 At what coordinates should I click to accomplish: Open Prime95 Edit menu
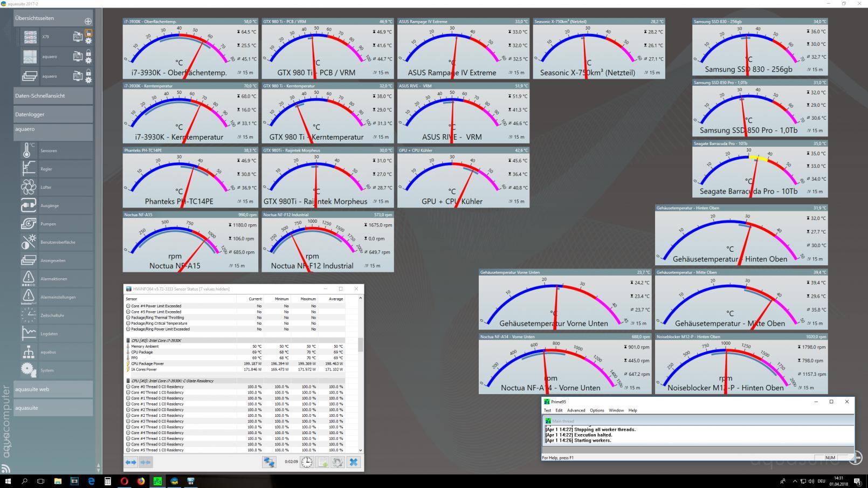click(x=559, y=410)
